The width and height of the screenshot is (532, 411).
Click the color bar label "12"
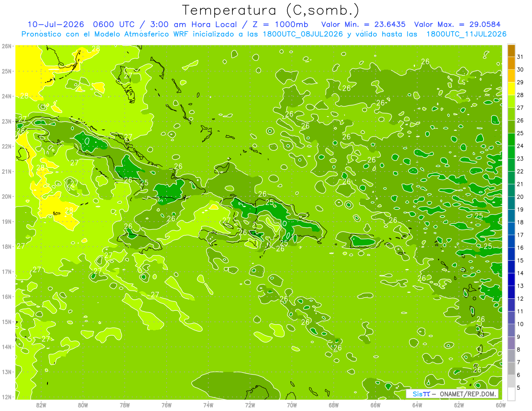(520, 298)
